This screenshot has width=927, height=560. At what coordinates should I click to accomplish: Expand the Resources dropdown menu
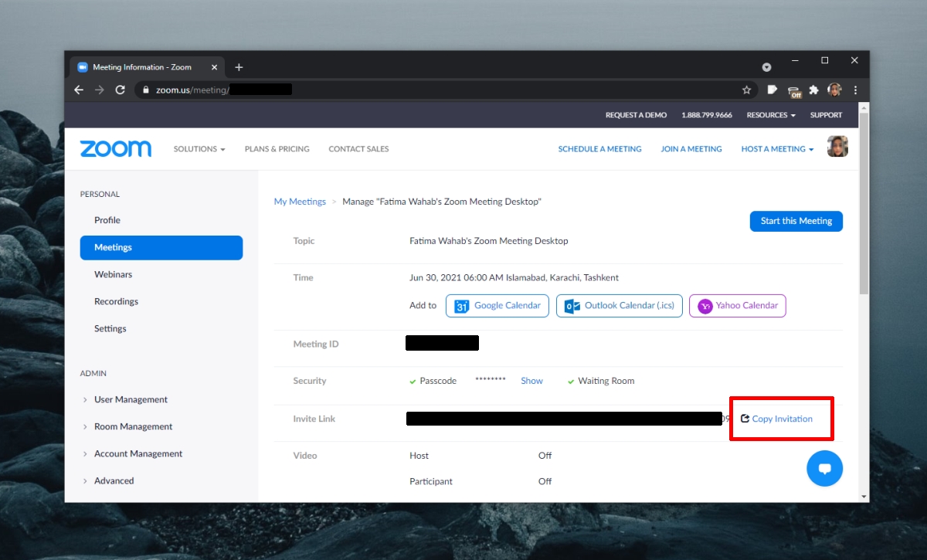click(770, 115)
